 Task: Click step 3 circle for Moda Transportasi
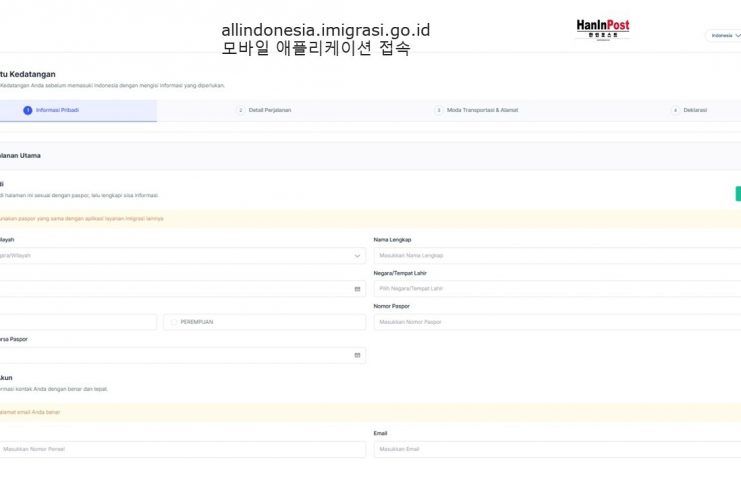tap(439, 110)
